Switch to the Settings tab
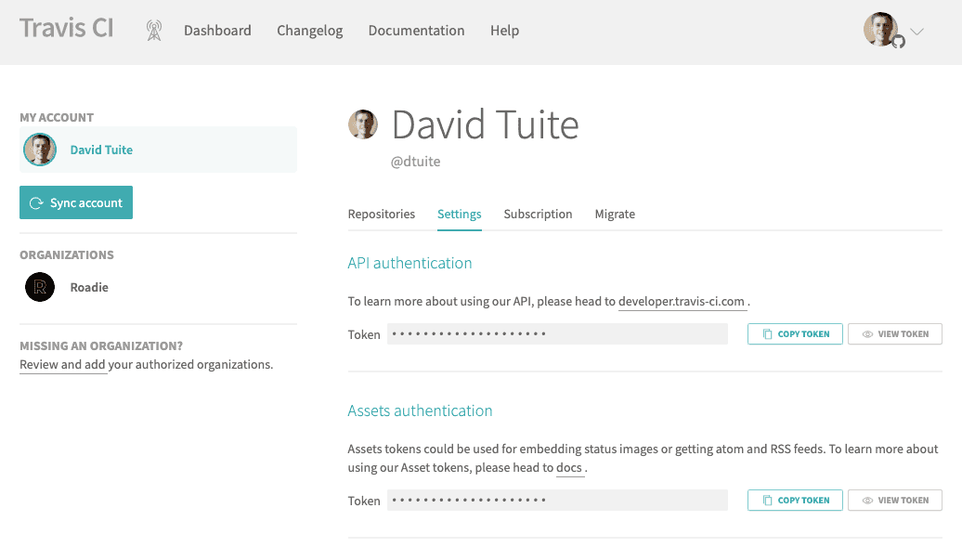 point(459,215)
